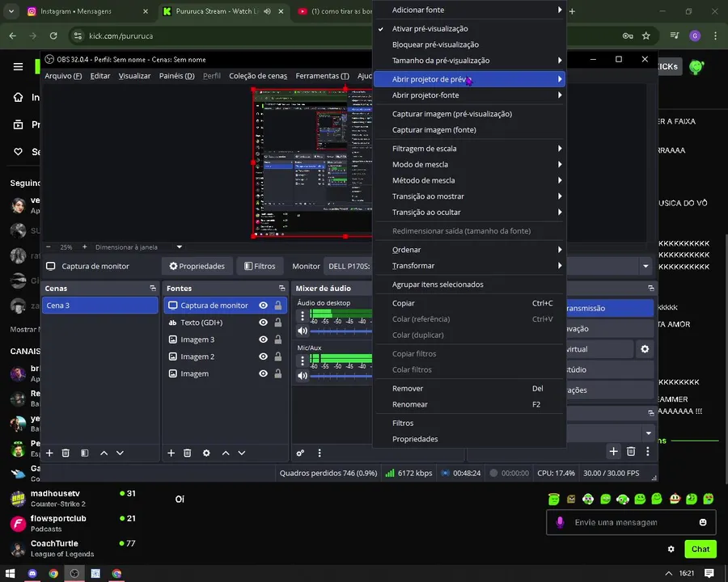This screenshot has height=582, width=728.
Task: Expand Abrir projetor-fonte submenu
Action: [469, 95]
